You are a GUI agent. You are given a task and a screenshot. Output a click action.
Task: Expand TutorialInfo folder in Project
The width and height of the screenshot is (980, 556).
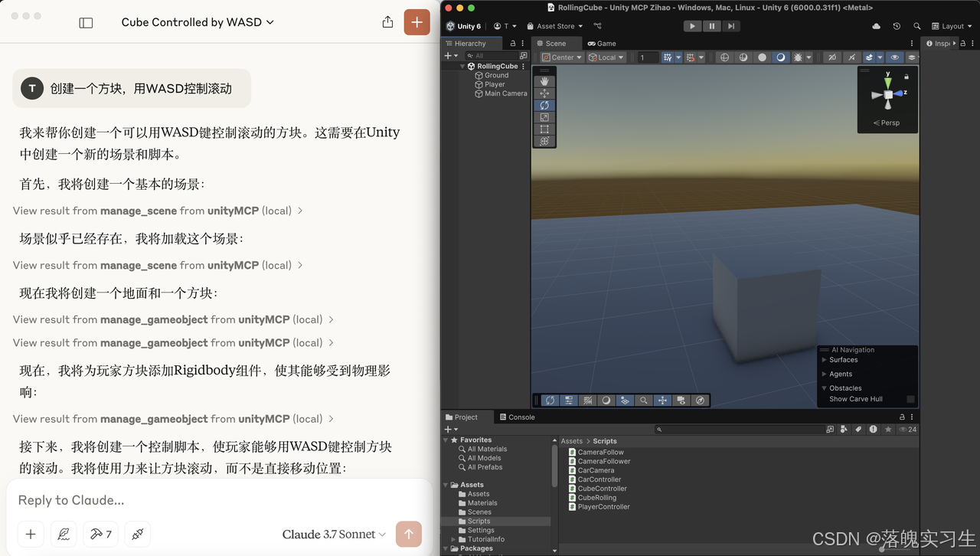click(454, 539)
